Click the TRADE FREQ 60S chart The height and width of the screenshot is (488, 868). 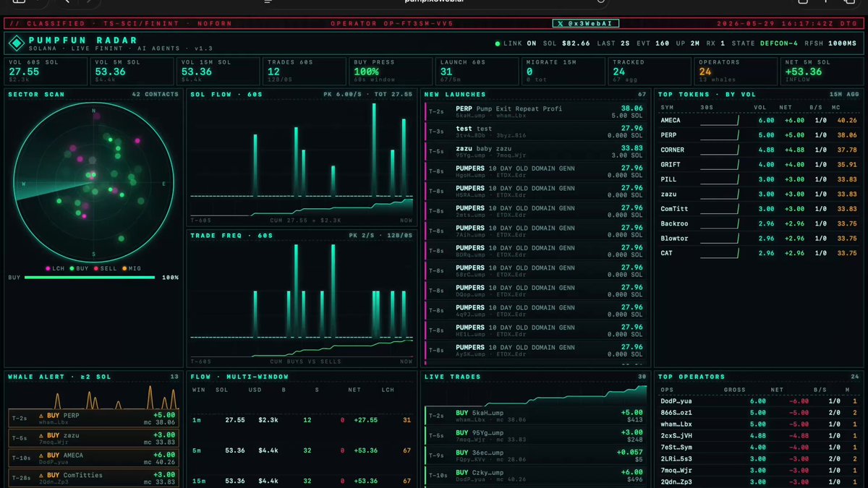click(302, 299)
